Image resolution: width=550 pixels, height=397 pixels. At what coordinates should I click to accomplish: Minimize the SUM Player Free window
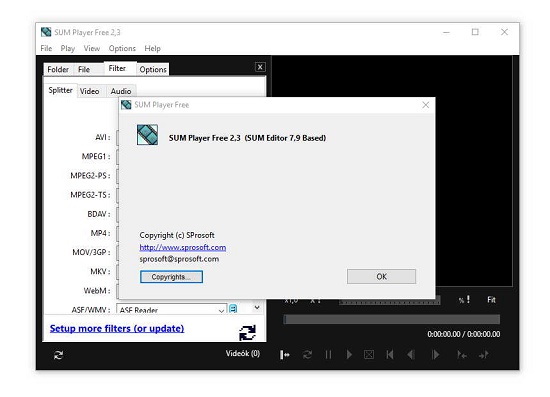click(x=446, y=32)
